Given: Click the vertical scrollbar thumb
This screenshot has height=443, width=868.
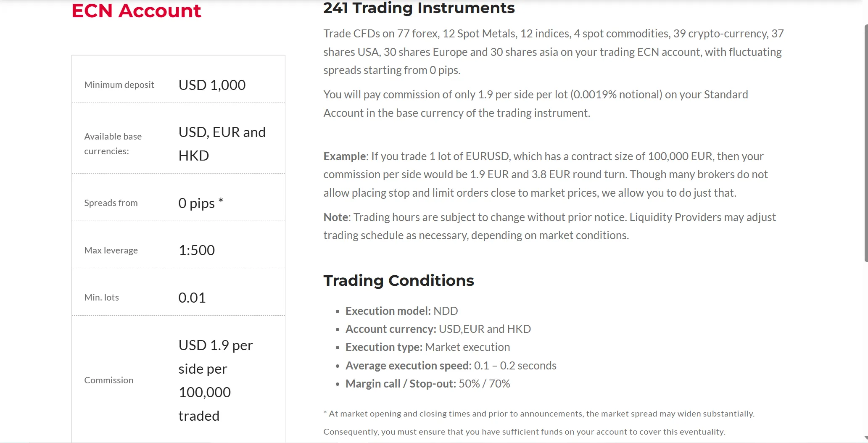Looking at the screenshot, I should point(866,143).
